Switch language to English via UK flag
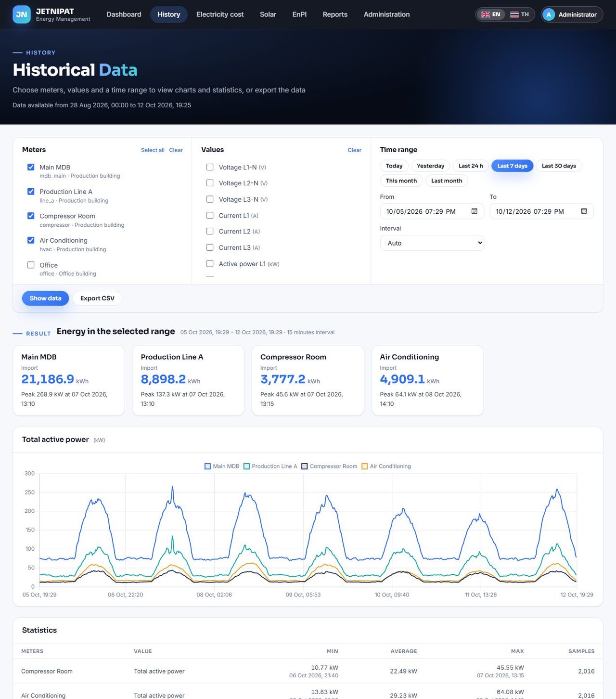Image resolution: width=616 pixels, height=699 pixels. pos(491,14)
